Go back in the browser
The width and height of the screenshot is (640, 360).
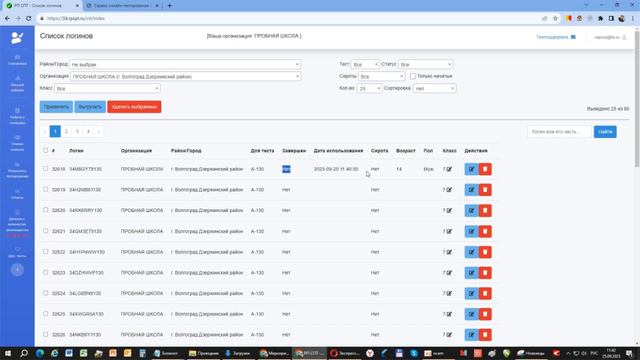click(7, 18)
